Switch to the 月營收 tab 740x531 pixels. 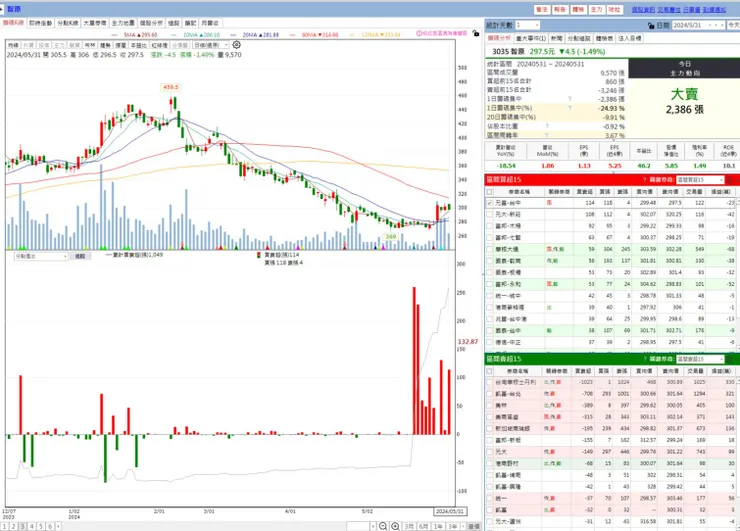[x=210, y=23]
